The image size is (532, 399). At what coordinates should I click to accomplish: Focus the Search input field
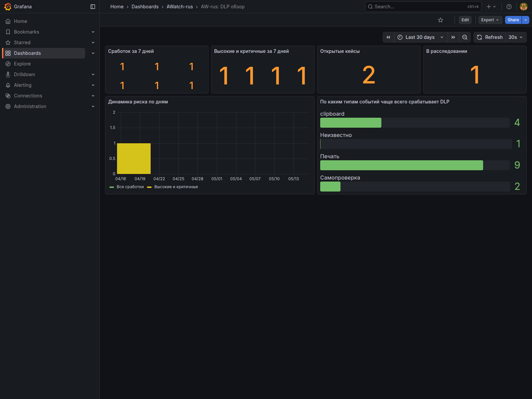(x=423, y=7)
